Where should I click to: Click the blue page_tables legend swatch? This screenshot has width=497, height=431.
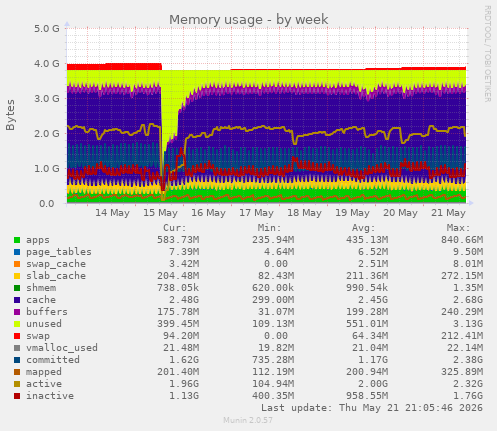pos(17,252)
